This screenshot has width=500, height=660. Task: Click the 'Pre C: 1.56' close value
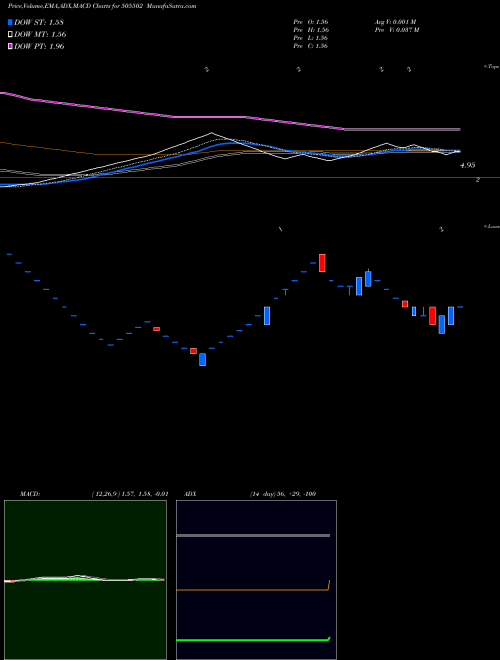[311, 46]
